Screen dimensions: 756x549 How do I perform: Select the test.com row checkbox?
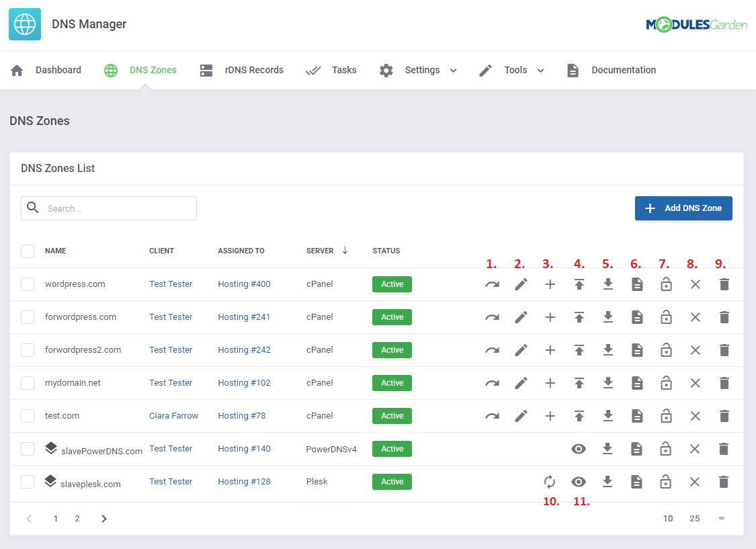[28, 416]
